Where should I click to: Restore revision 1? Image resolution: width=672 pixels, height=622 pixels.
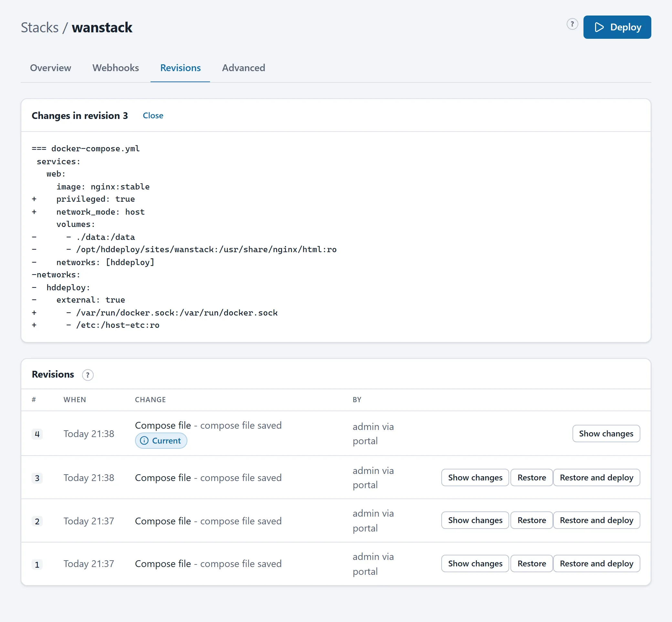point(531,563)
